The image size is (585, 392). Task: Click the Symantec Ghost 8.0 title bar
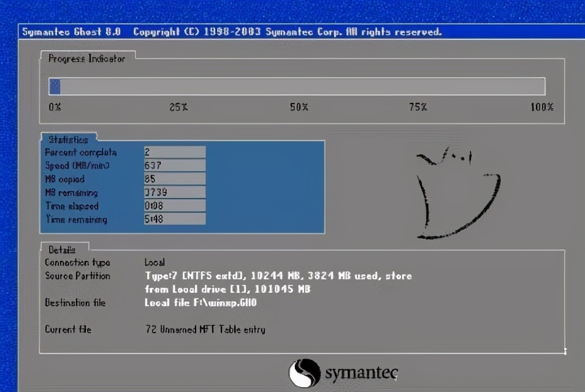232,32
